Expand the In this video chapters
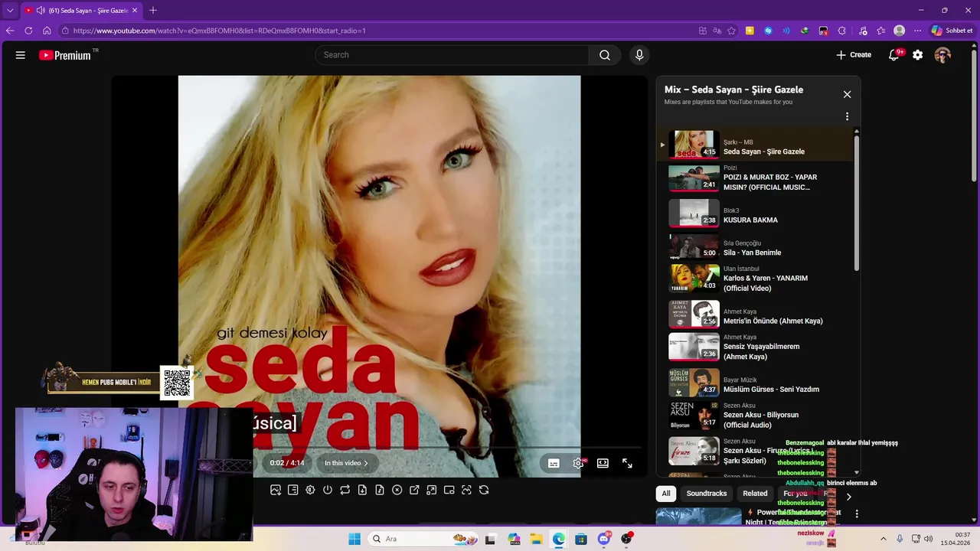980x551 pixels. point(346,463)
